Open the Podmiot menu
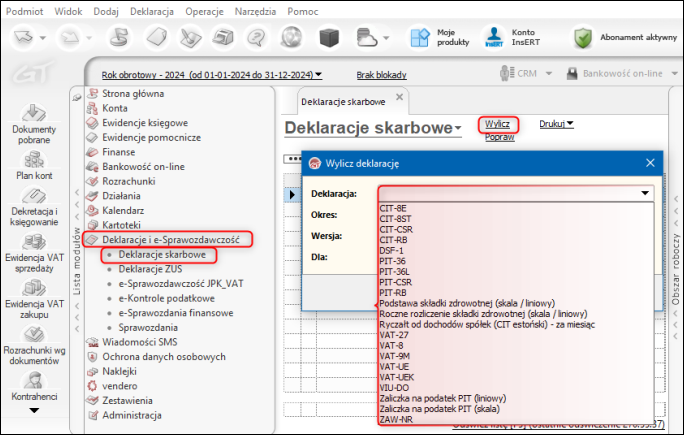This screenshot has width=684, height=435. tap(24, 11)
